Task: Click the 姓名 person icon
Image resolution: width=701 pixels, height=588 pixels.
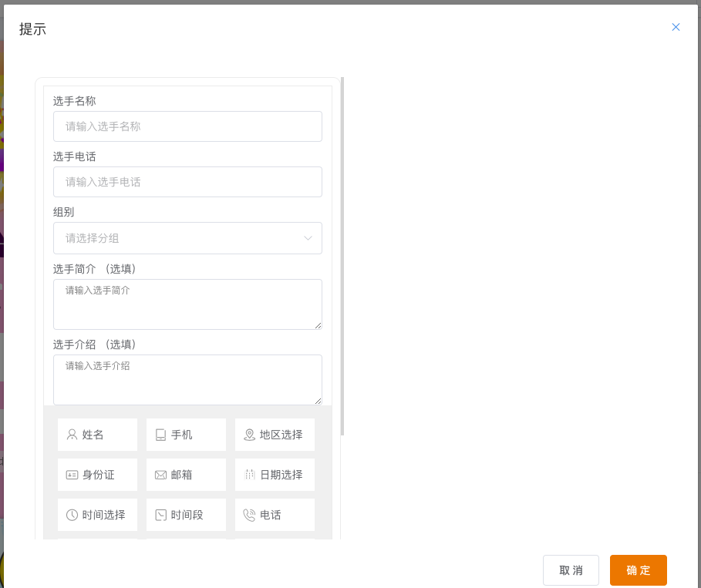Action: click(x=72, y=435)
